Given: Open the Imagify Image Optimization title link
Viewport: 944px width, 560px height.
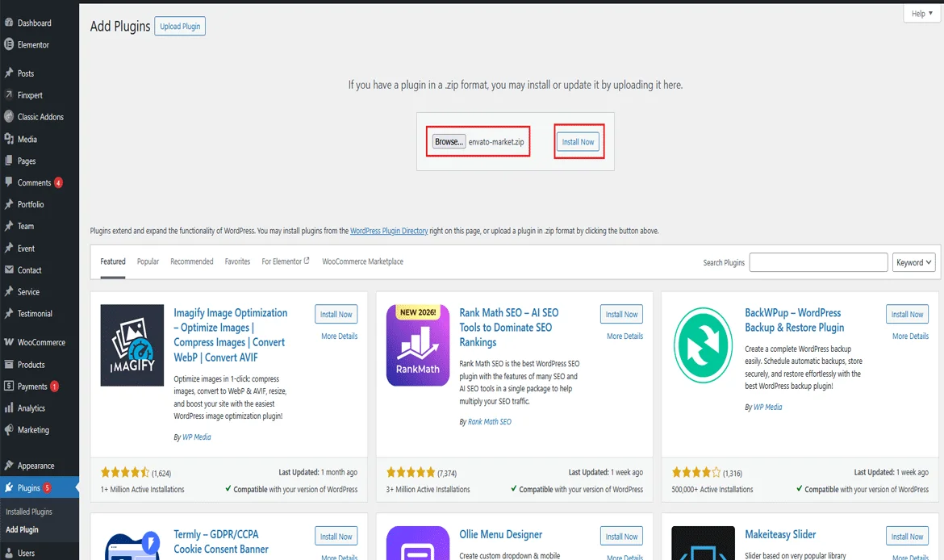Looking at the screenshot, I should [x=231, y=335].
